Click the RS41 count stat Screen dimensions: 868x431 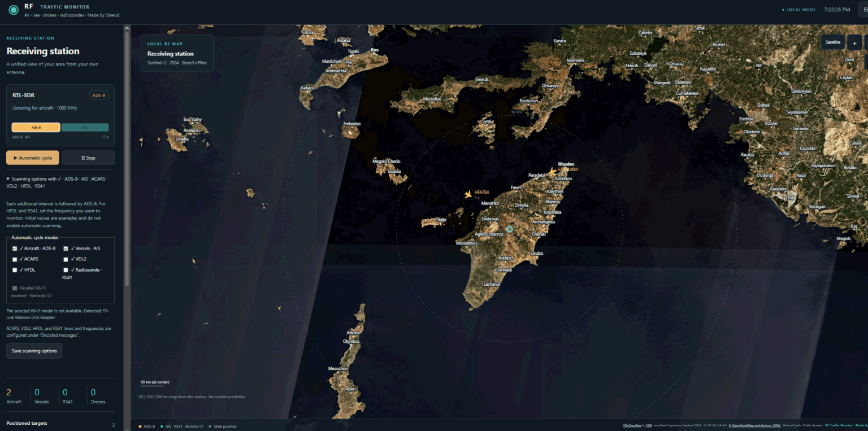pyautogui.click(x=68, y=396)
